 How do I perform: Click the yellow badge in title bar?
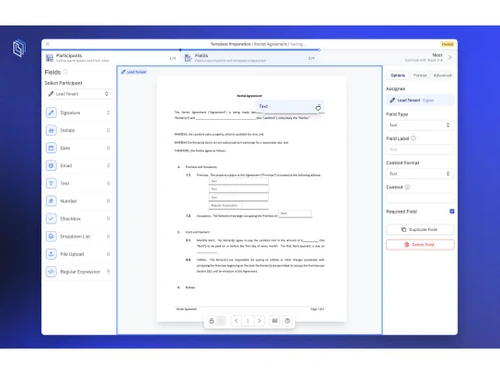(x=447, y=44)
